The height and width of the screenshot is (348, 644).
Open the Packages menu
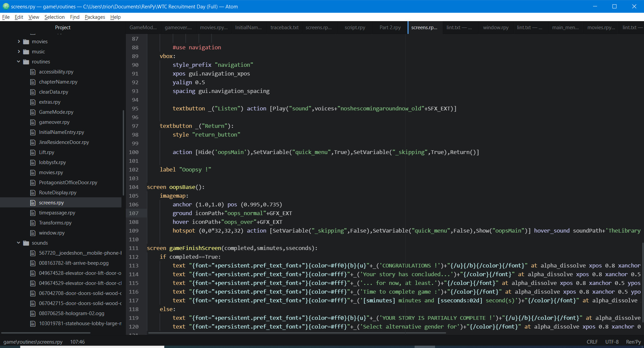95,17
